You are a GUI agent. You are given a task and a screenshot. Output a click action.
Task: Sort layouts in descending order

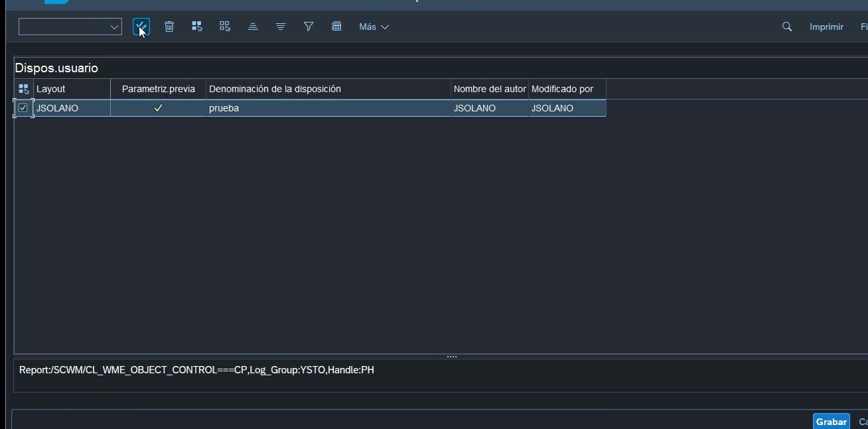pyautogui.click(x=281, y=27)
